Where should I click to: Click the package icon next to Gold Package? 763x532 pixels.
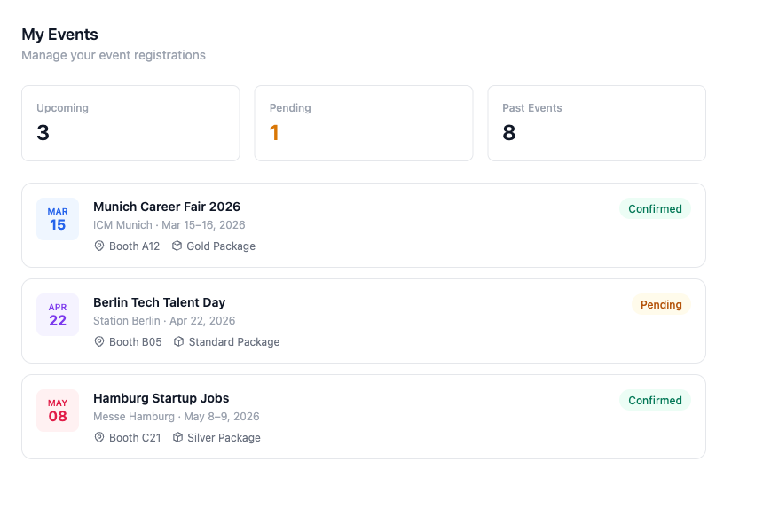(177, 246)
